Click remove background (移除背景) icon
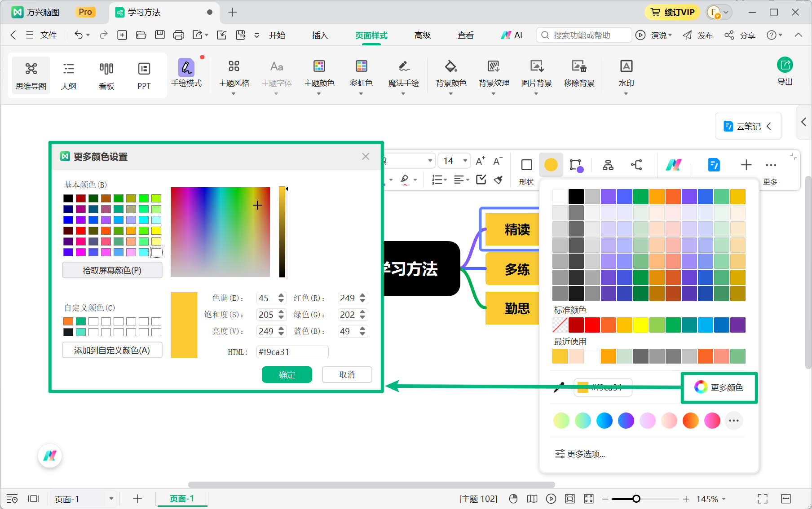 coord(579,66)
